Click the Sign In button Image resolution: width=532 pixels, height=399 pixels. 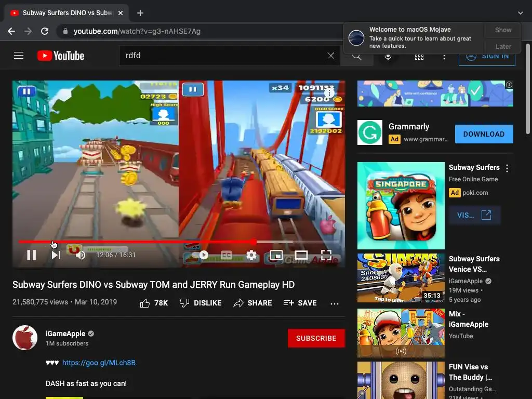[487, 57]
